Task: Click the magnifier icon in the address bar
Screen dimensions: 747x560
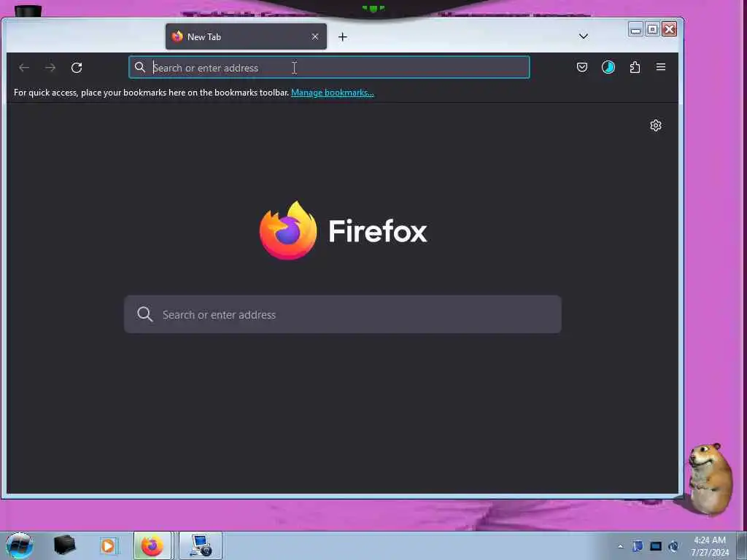Action: tap(139, 67)
